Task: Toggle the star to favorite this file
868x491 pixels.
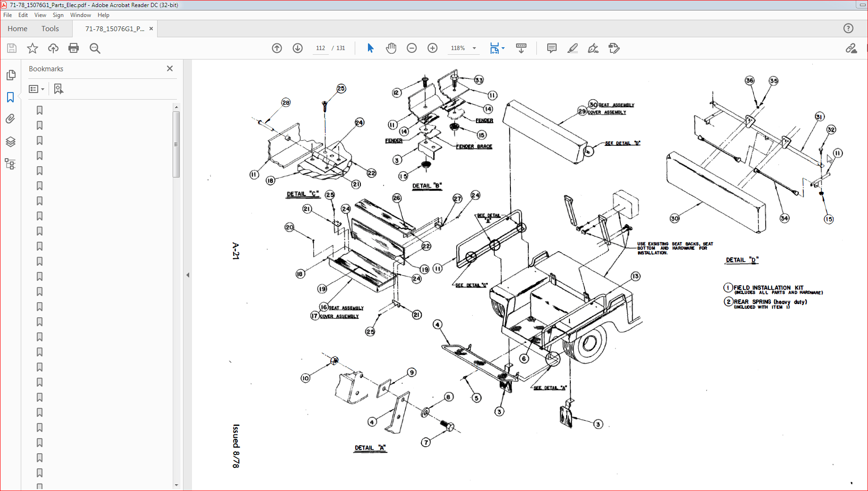Action: pos(32,48)
